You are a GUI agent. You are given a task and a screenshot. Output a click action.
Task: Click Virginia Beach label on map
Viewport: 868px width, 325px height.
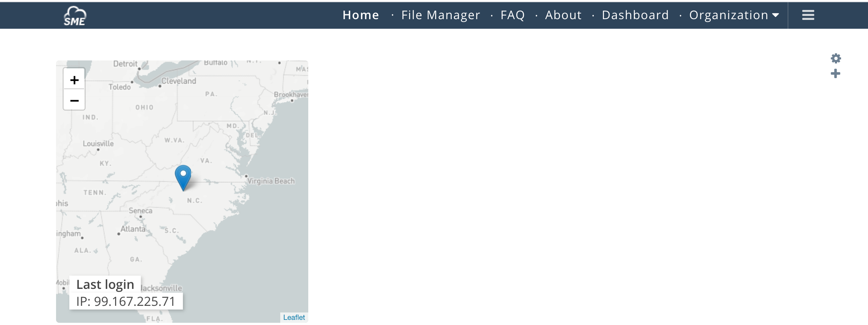click(271, 181)
